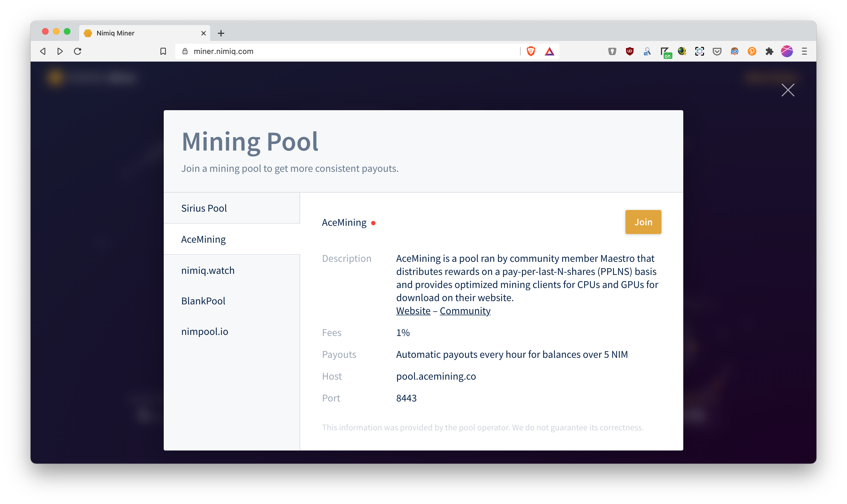
Task: Click the pool operator disclaimer text
Action: pos(482,427)
